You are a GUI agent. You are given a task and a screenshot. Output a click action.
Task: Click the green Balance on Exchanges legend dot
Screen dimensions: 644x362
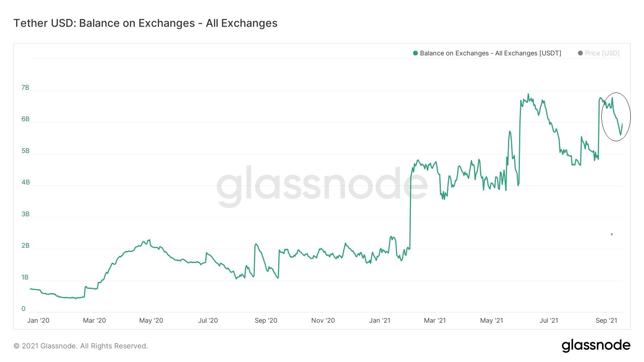(415, 53)
